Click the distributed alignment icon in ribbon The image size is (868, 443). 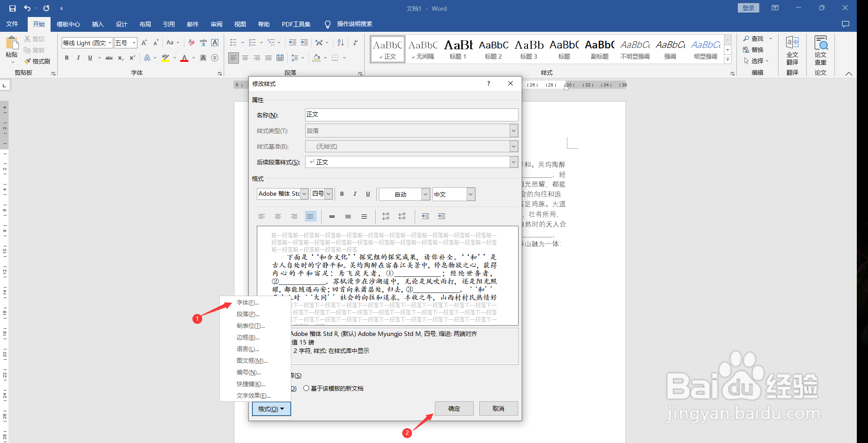[280, 58]
